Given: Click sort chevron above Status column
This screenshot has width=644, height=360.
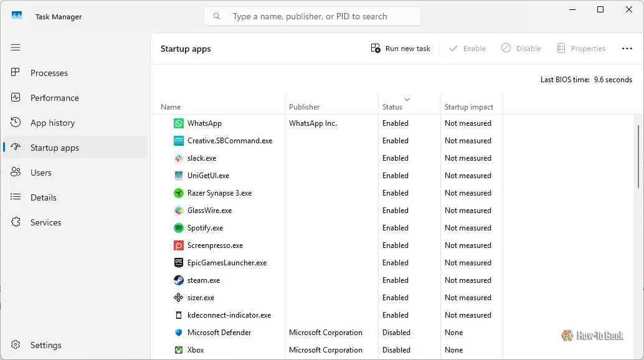Looking at the screenshot, I should [x=407, y=100].
